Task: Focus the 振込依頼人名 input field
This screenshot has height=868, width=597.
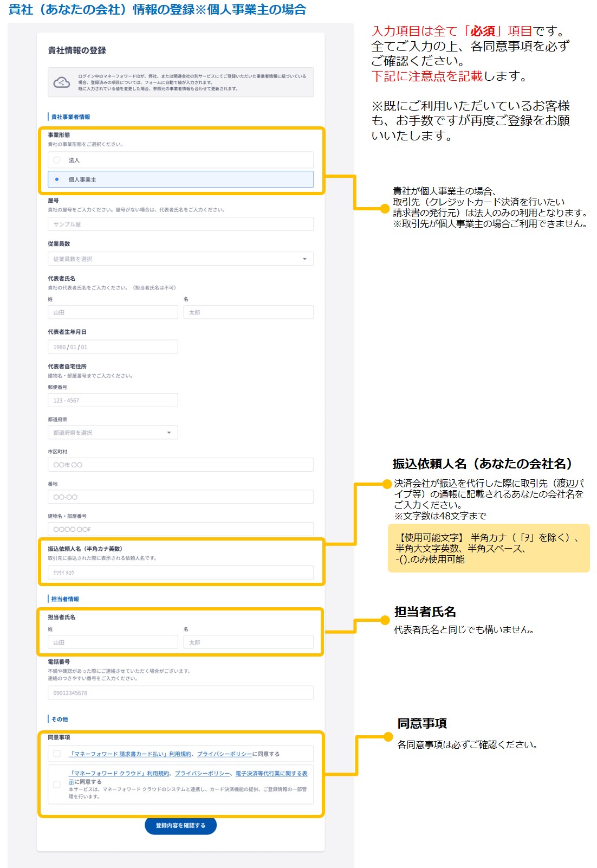Action: coord(180,573)
